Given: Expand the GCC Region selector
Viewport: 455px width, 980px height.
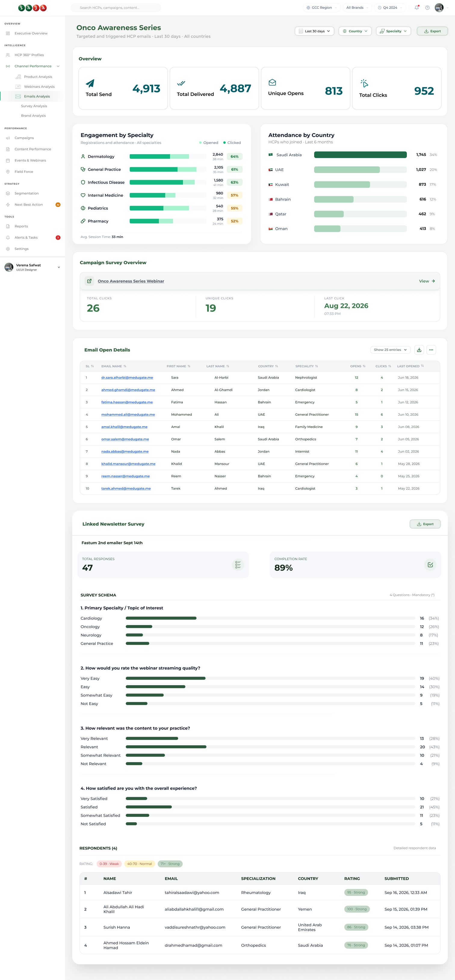Looking at the screenshot, I should click(x=322, y=8).
